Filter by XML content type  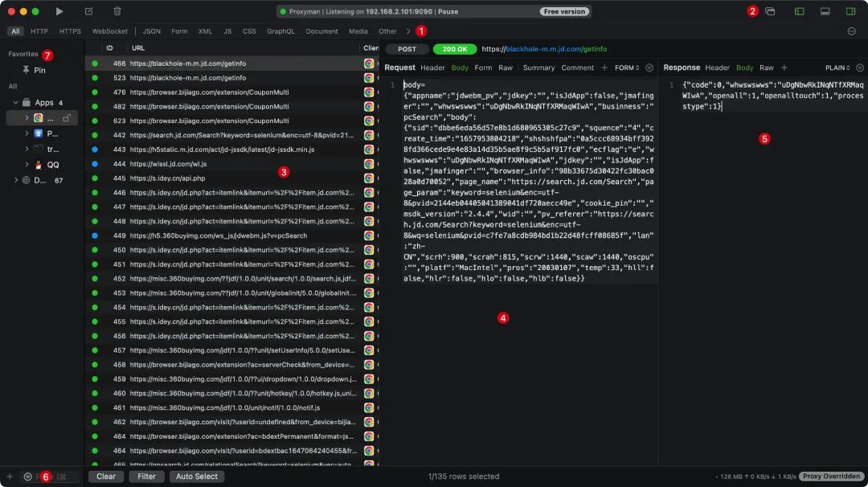point(206,31)
